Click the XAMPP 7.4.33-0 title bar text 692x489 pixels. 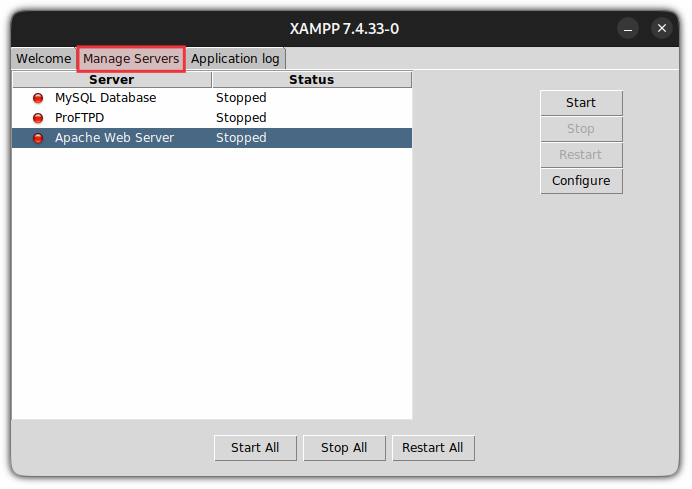click(x=344, y=29)
